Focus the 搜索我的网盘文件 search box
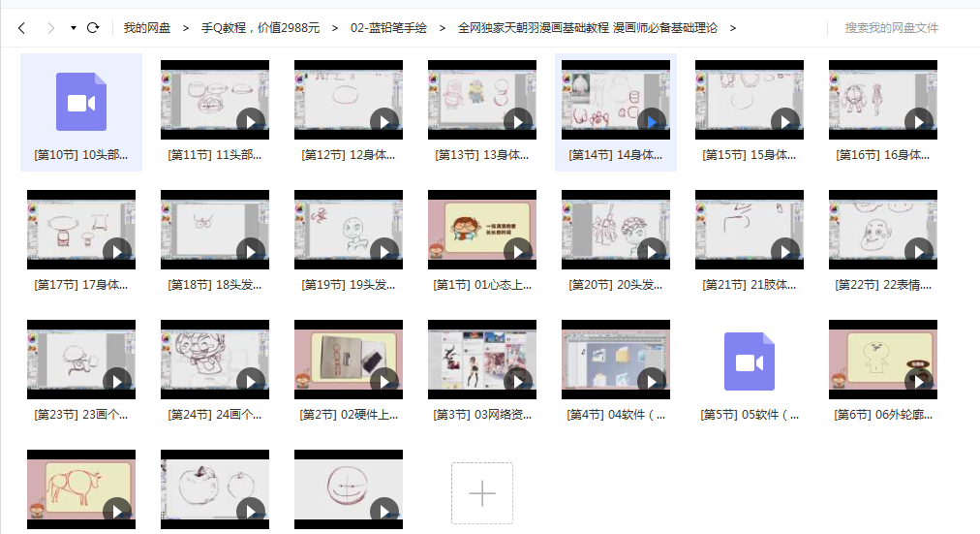The width and height of the screenshot is (980, 534). coord(892,28)
